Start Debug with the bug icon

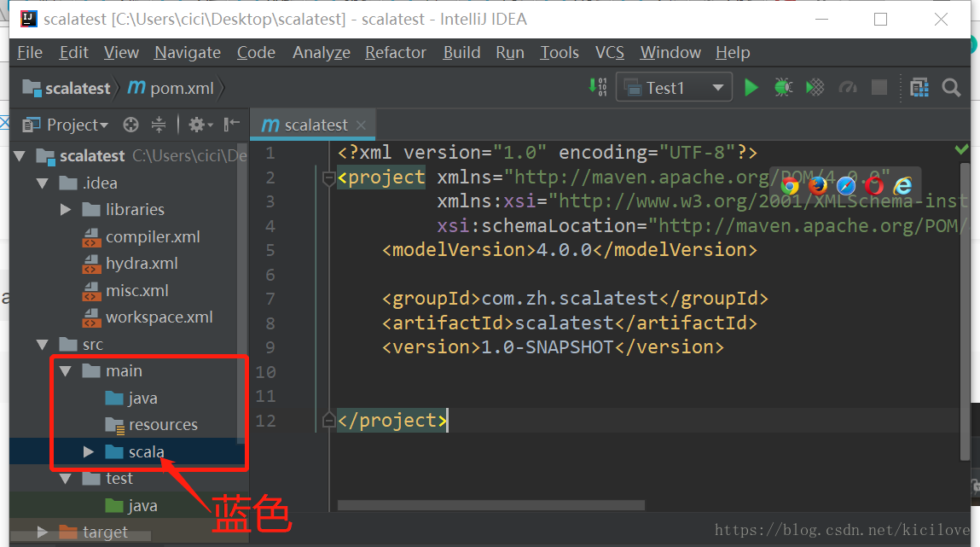tap(783, 88)
